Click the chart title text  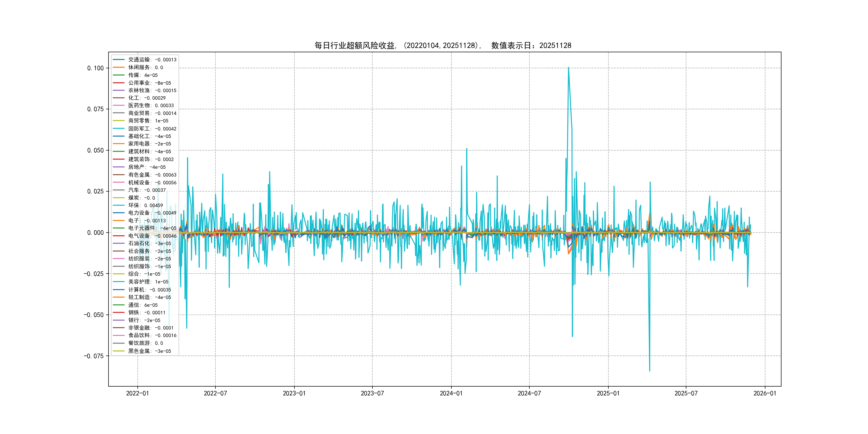[x=443, y=46]
